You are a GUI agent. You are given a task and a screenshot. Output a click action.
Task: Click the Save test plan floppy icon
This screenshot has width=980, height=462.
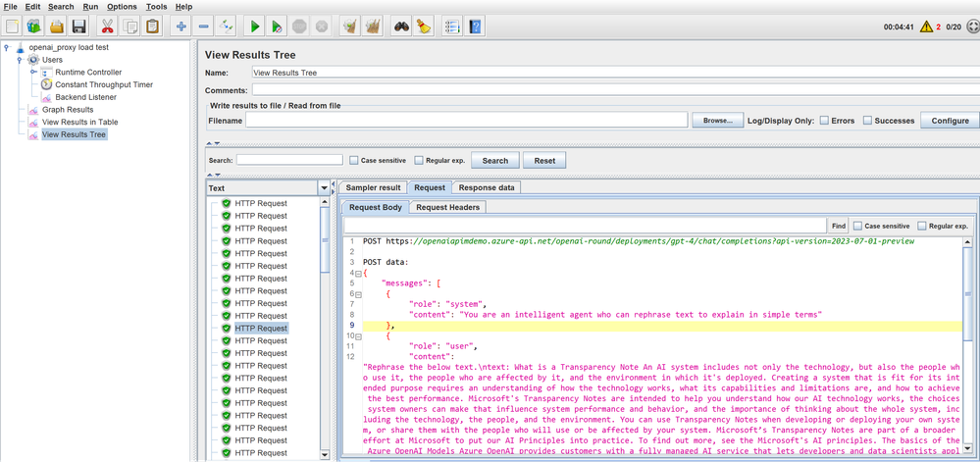[79, 26]
